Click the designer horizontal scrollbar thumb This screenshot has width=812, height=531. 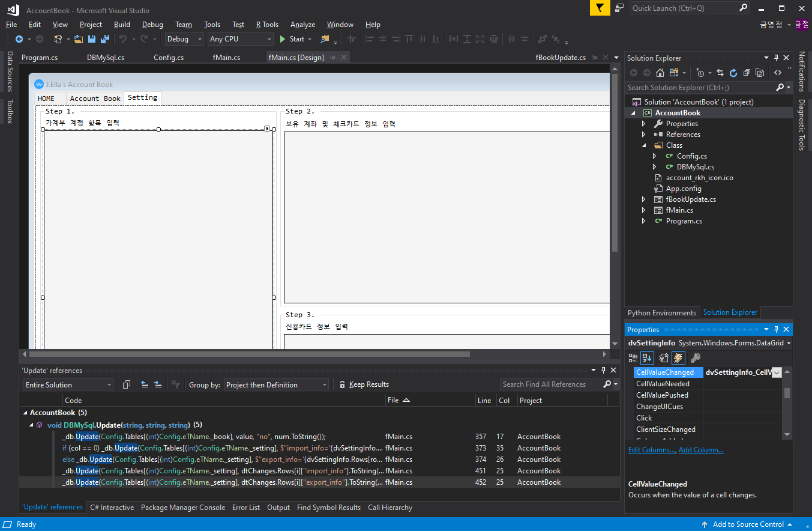pos(250,354)
